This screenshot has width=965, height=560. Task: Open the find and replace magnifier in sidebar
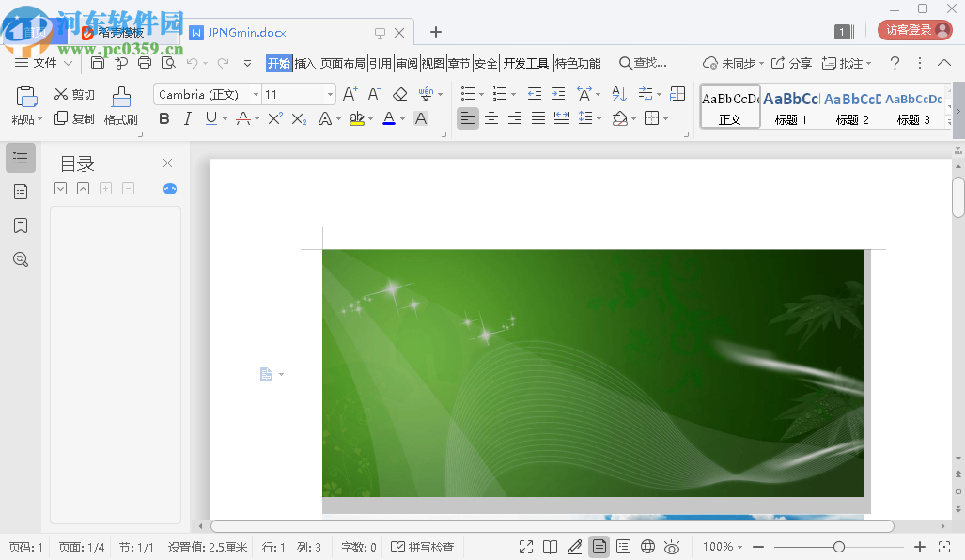click(x=21, y=259)
